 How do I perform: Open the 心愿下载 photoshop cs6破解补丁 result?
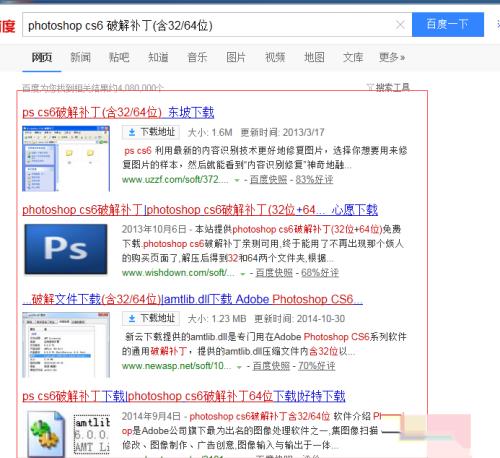click(200, 210)
